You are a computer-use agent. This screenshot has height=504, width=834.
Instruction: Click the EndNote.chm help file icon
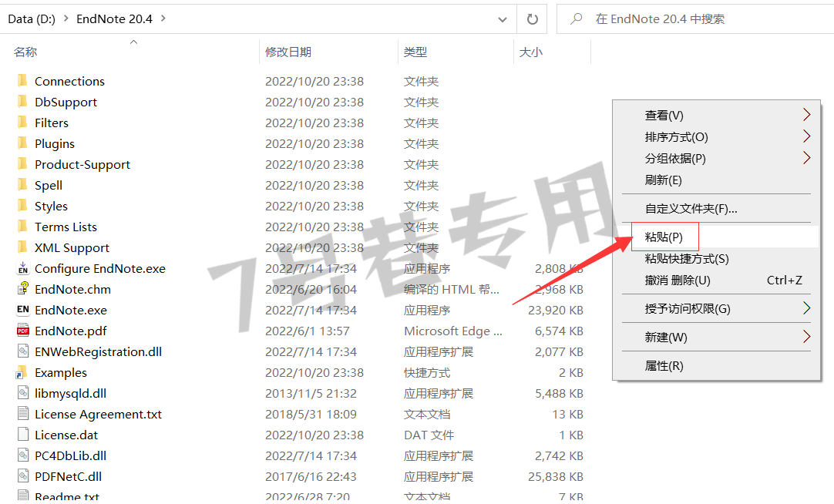[23, 289]
